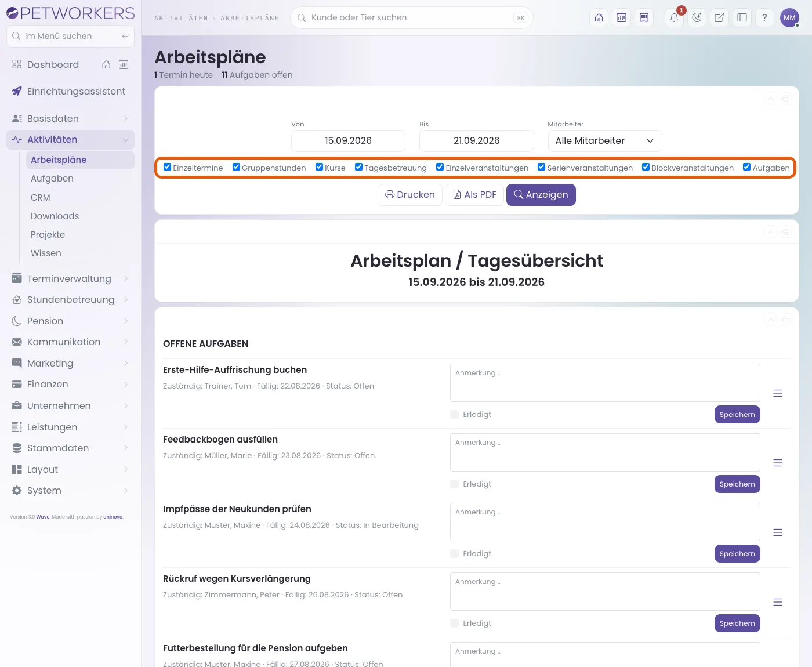
Task: Follow the aninova link in the footer
Action: pyautogui.click(x=113, y=517)
